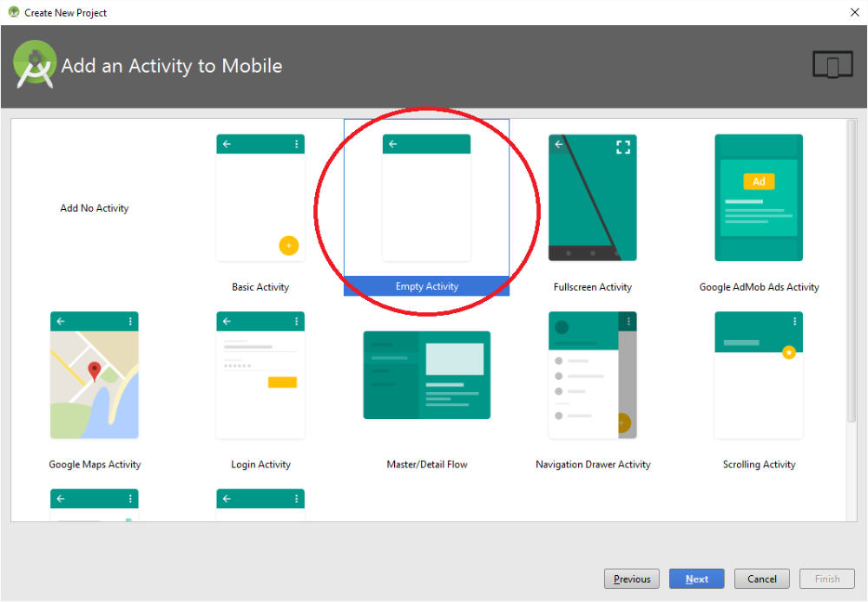Image resolution: width=868 pixels, height=602 pixels.
Task: Select the partially visible second bottom-row thumbnail
Action: click(260, 505)
